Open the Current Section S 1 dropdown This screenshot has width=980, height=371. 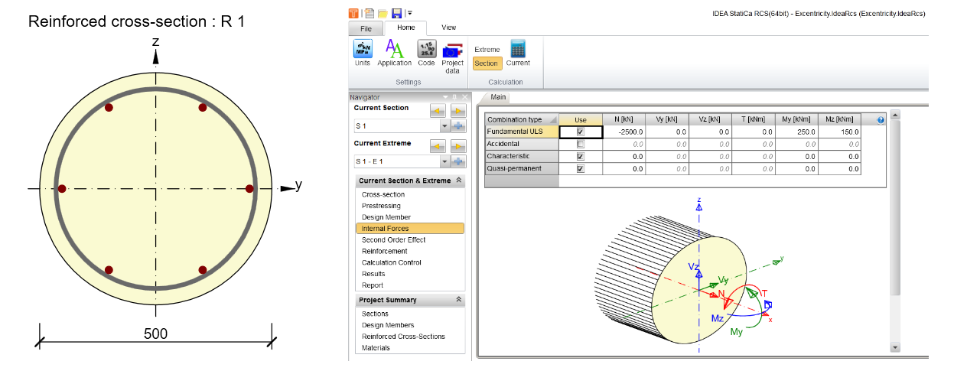(444, 125)
